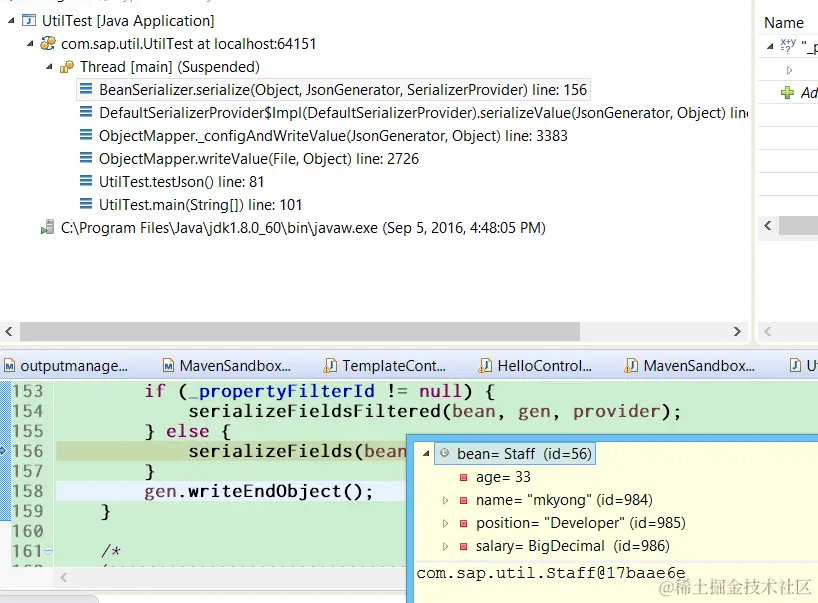Screen dimensions: 818x603
Task: Select ObjectMapper.writeValue frame line 2726
Action: pos(259,159)
